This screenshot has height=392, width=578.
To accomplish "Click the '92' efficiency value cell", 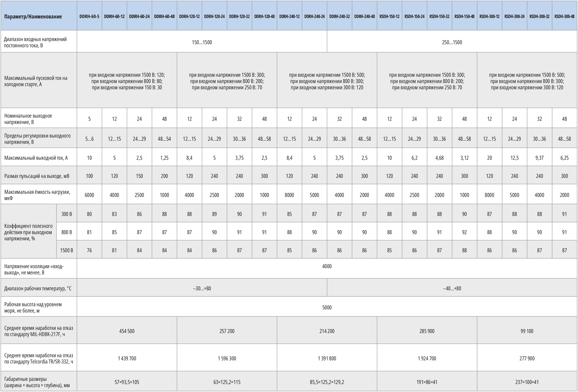I will (465, 231).
